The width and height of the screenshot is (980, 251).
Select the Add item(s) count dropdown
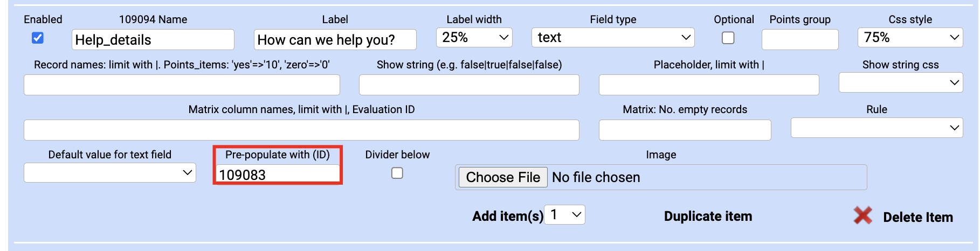[x=564, y=215]
